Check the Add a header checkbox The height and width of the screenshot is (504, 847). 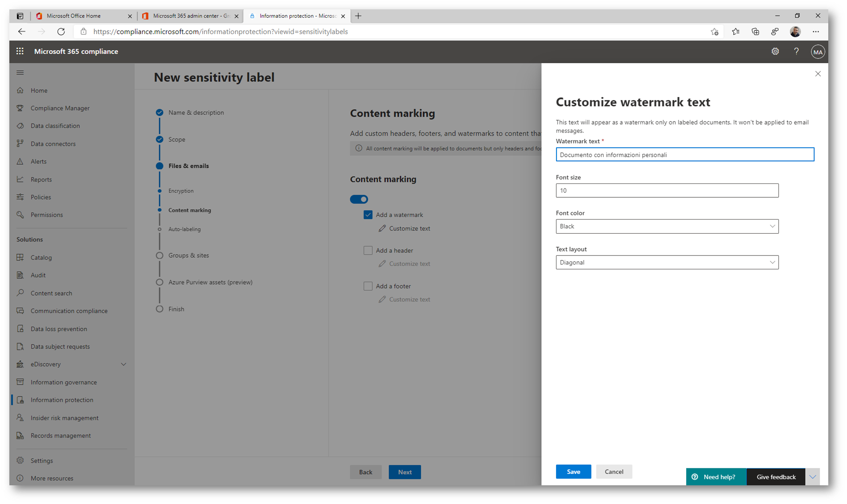368,250
